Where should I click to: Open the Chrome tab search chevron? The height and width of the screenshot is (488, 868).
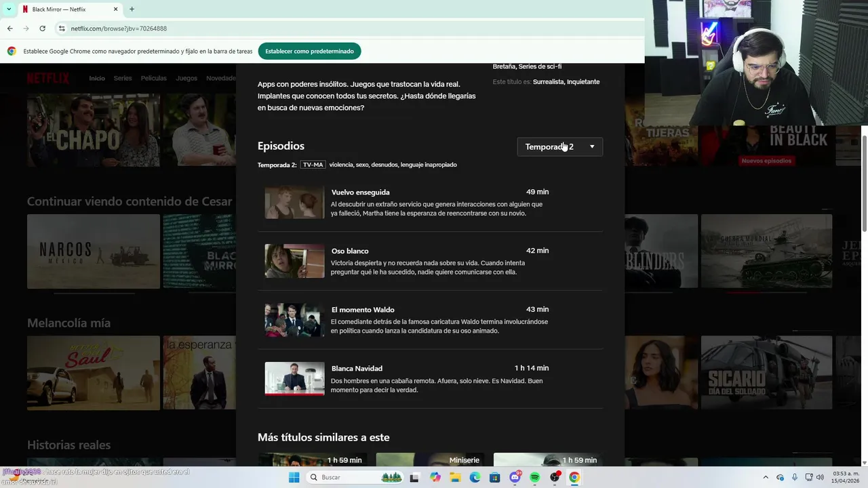point(9,9)
